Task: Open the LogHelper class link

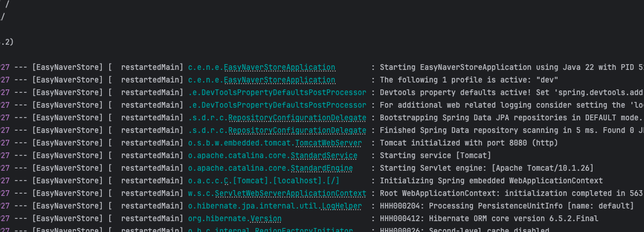Action: coord(341,206)
